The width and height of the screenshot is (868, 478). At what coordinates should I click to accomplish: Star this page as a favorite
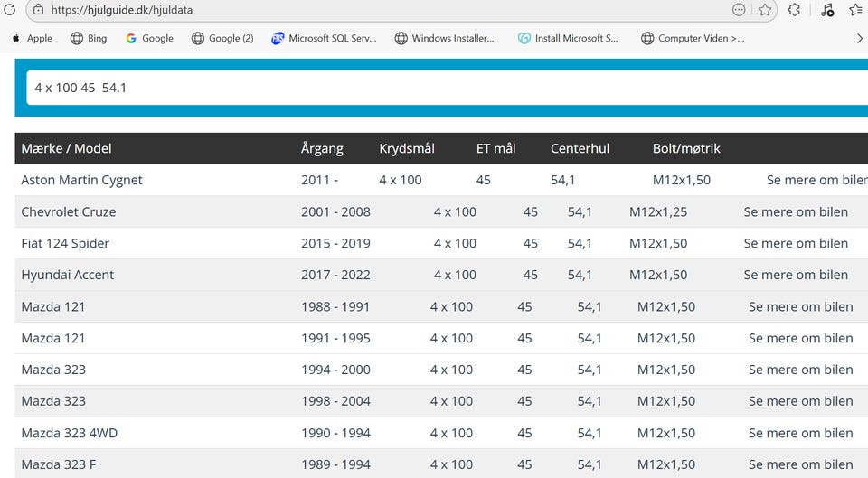tap(765, 10)
